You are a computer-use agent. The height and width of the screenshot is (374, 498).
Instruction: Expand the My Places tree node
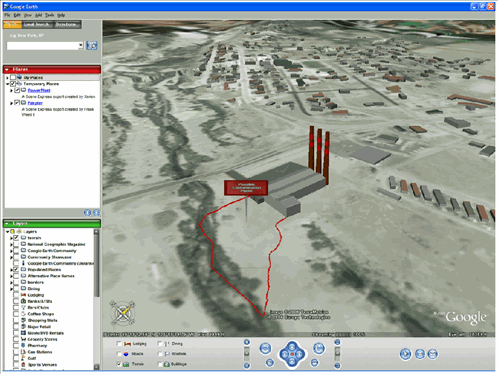tap(7, 77)
